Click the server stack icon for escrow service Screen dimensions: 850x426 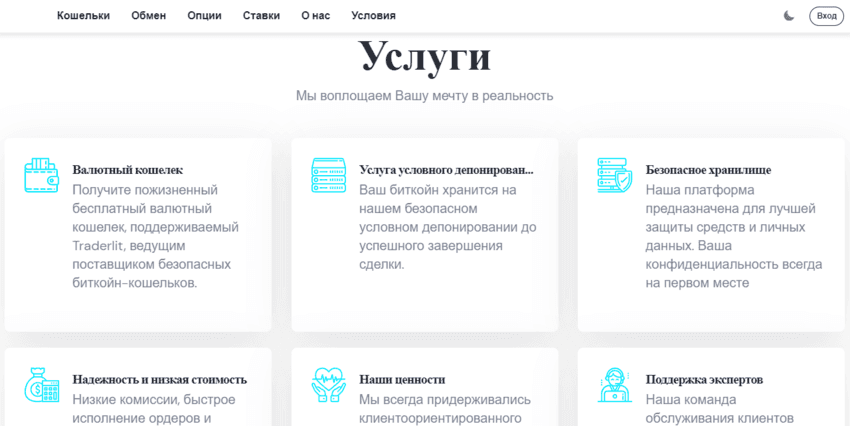(329, 175)
